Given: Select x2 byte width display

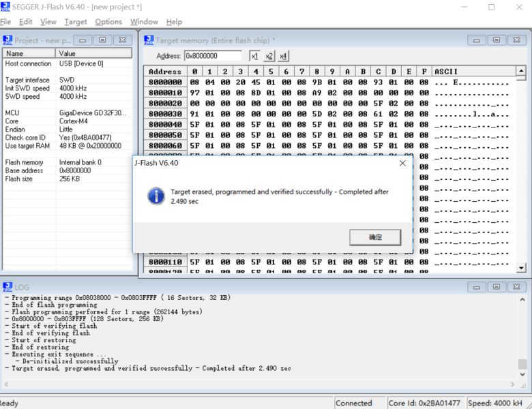Looking at the screenshot, I should click(269, 56).
